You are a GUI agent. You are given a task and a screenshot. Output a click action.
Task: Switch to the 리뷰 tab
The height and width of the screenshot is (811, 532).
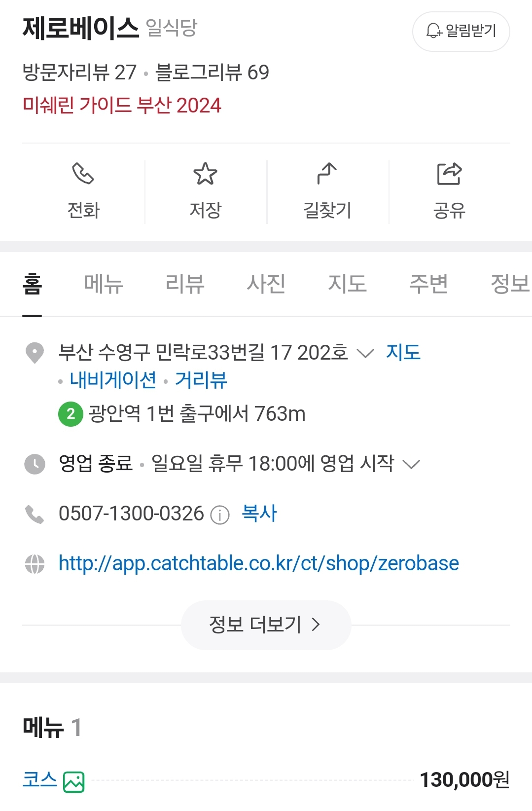[185, 284]
